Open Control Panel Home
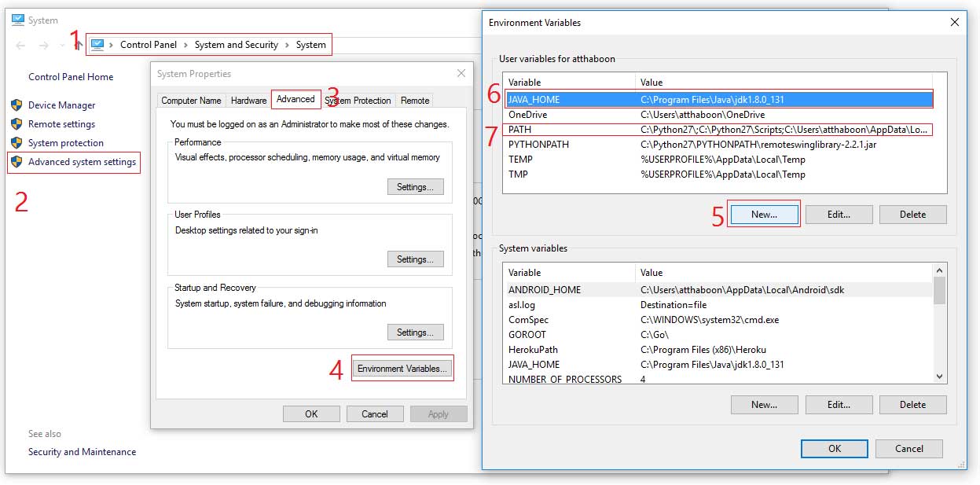Viewport: 980px width, 485px height. 71,77
